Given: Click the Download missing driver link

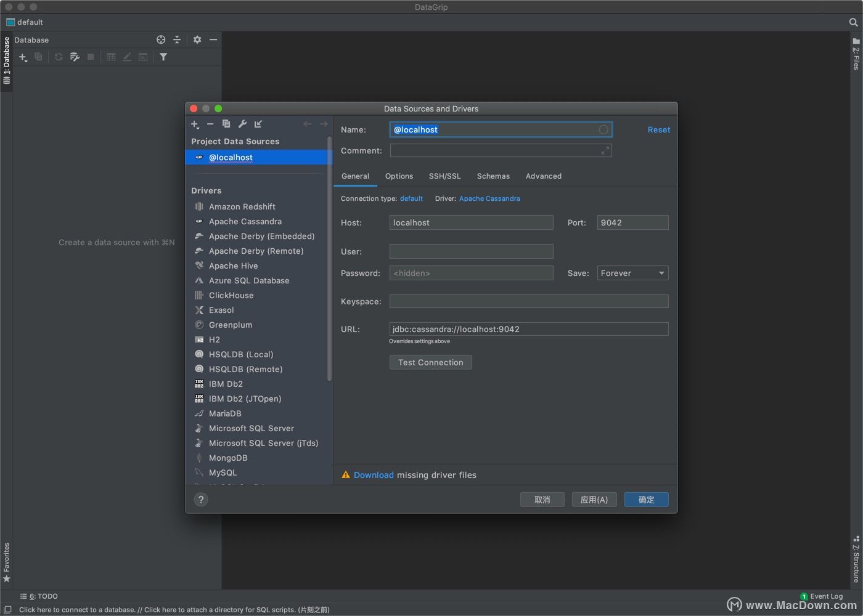Looking at the screenshot, I should pyautogui.click(x=374, y=475).
